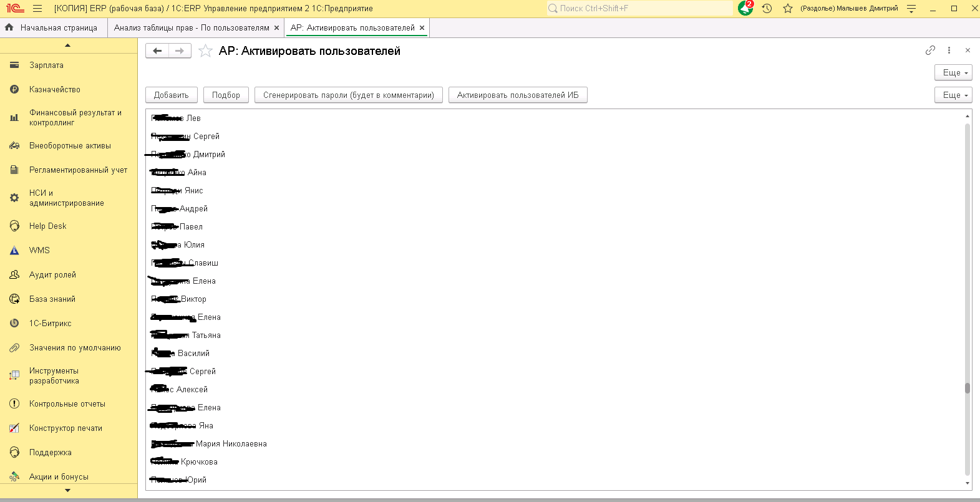Open the Аудит ролей section icon

point(14,274)
